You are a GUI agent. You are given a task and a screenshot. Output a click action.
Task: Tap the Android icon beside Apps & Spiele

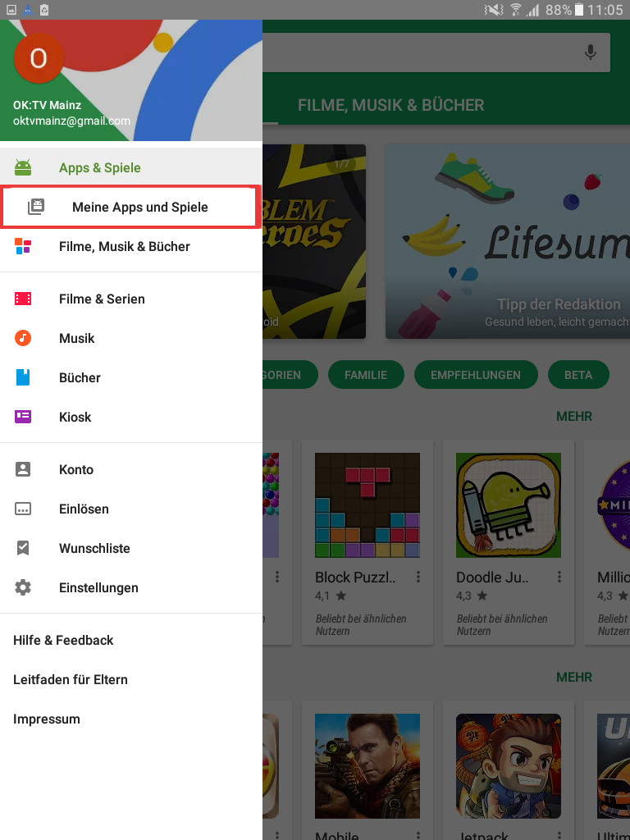pos(22,167)
